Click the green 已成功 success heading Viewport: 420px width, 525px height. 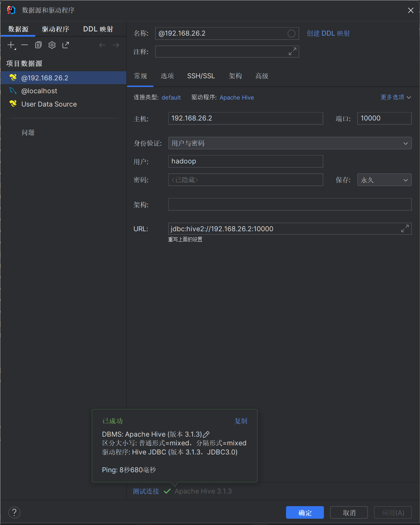[112, 421]
